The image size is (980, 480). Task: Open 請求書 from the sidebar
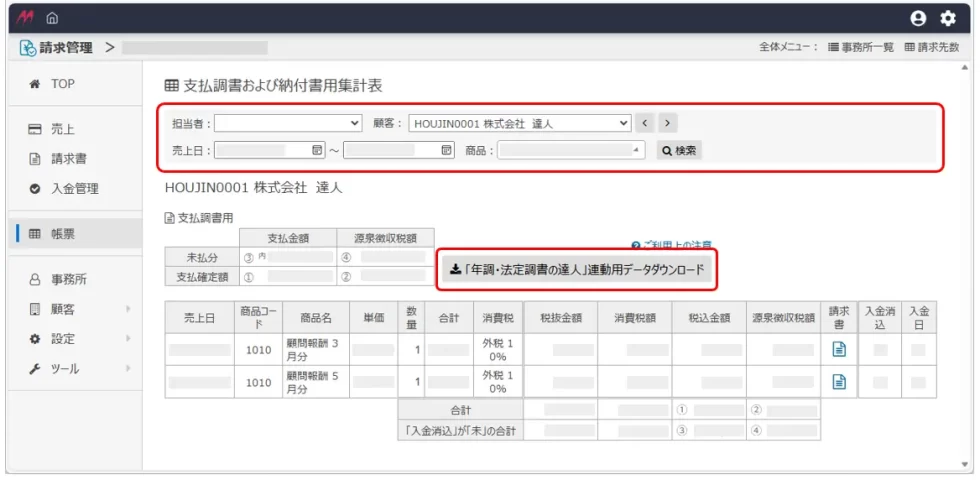coord(68,158)
